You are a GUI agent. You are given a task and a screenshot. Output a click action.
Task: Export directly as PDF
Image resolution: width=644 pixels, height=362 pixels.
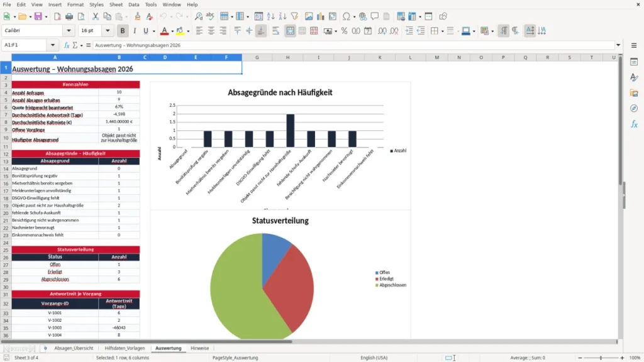pos(57,16)
